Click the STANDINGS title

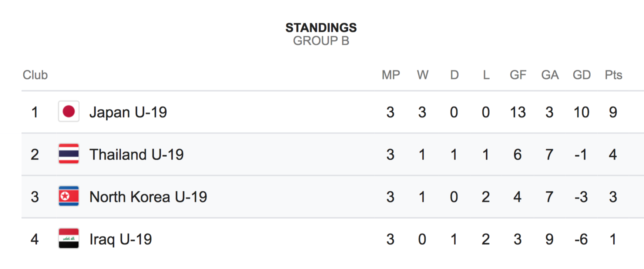[321, 28]
